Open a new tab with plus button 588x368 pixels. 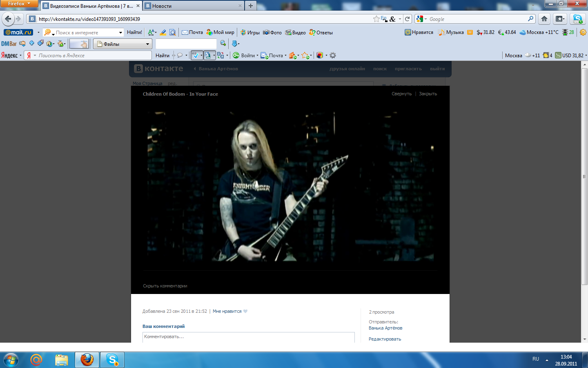[251, 6]
